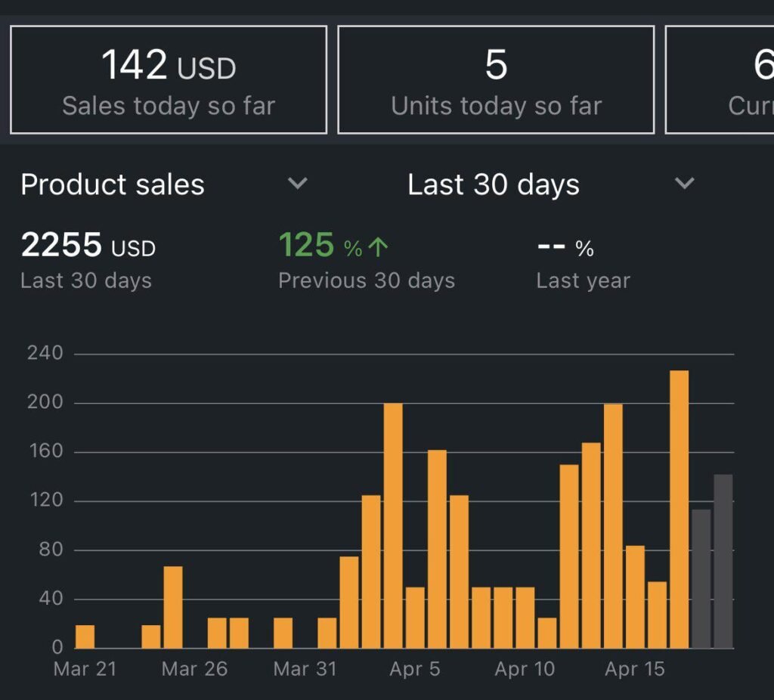This screenshot has width=774, height=700.
Task: Click the Apr 15 x-axis date label
Action: 635,669
